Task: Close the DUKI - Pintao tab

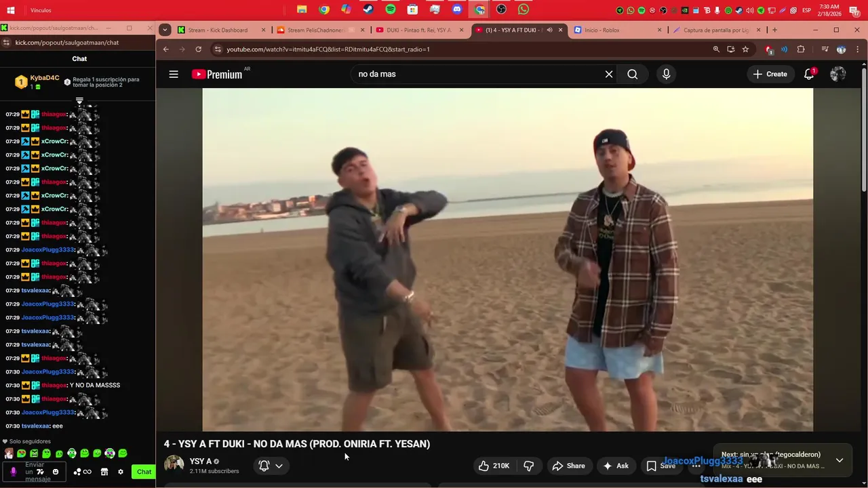Action: (461, 30)
